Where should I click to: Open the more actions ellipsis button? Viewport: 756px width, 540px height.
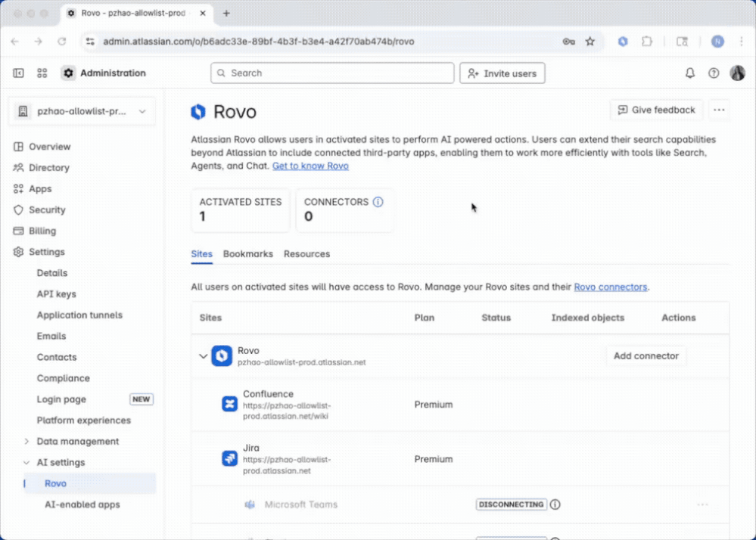tap(719, 110)
